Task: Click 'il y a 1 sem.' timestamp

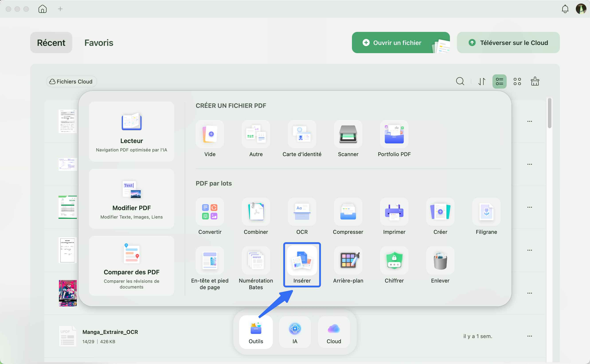Action: click(x=478, y=336)
